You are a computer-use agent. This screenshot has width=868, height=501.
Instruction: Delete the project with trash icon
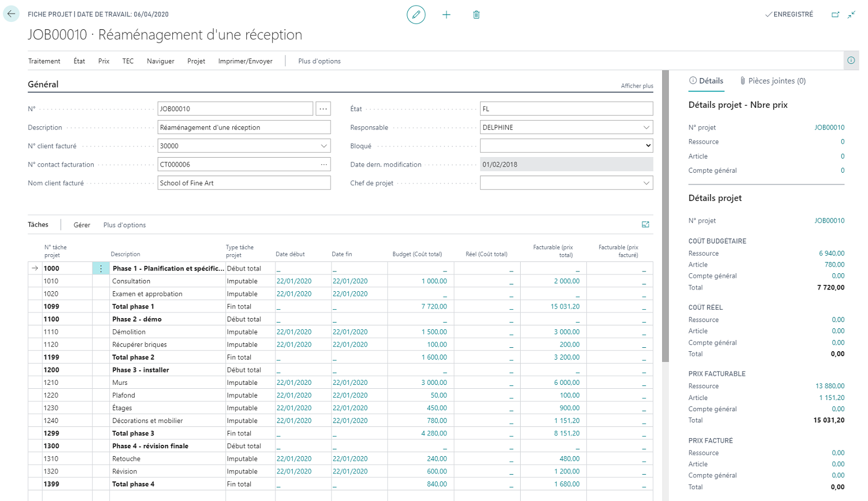tap(476, 15)
